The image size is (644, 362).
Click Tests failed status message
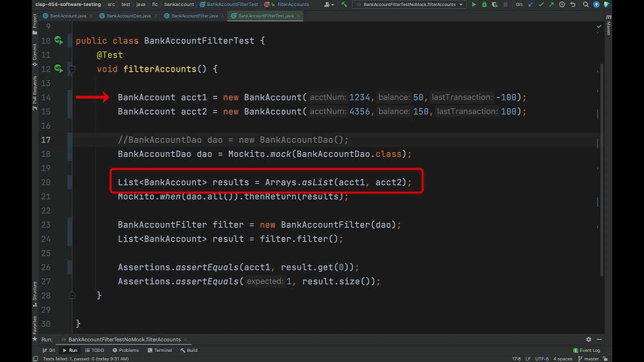click(86, 359)
